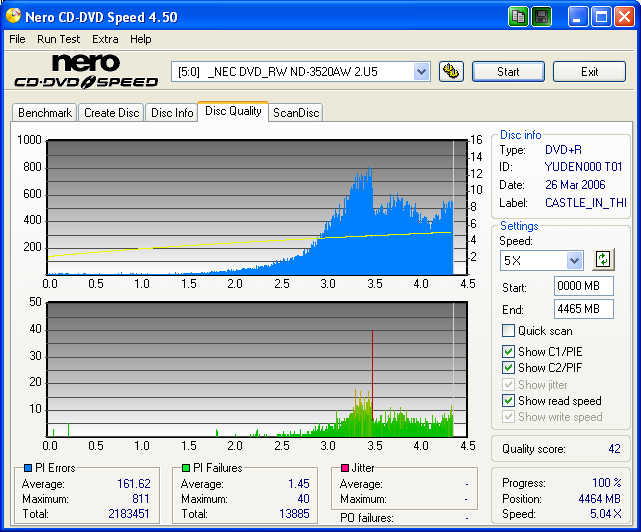
Task: Click the disc ID YUDEN000 T01
Action: click(x=583, y=167)
